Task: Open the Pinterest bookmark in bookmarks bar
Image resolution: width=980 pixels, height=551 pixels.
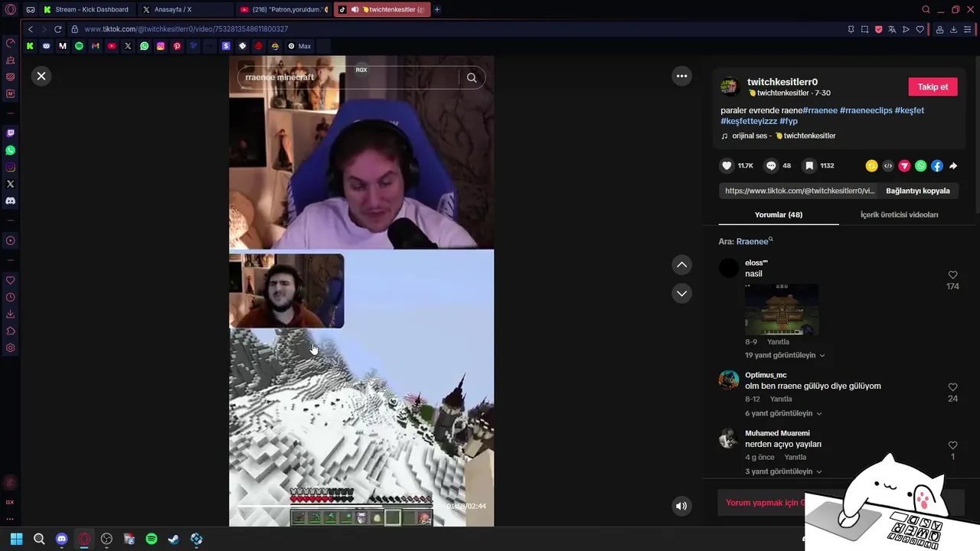Action: [177, 46]
